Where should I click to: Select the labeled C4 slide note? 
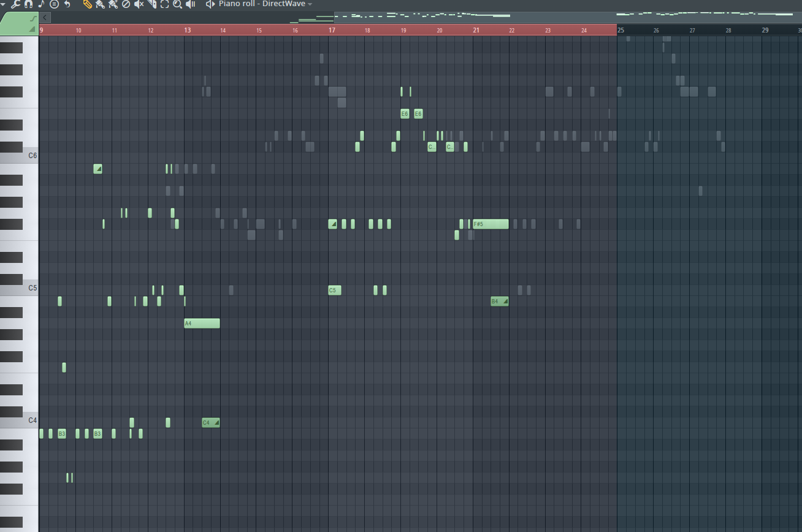click(211, 423)
